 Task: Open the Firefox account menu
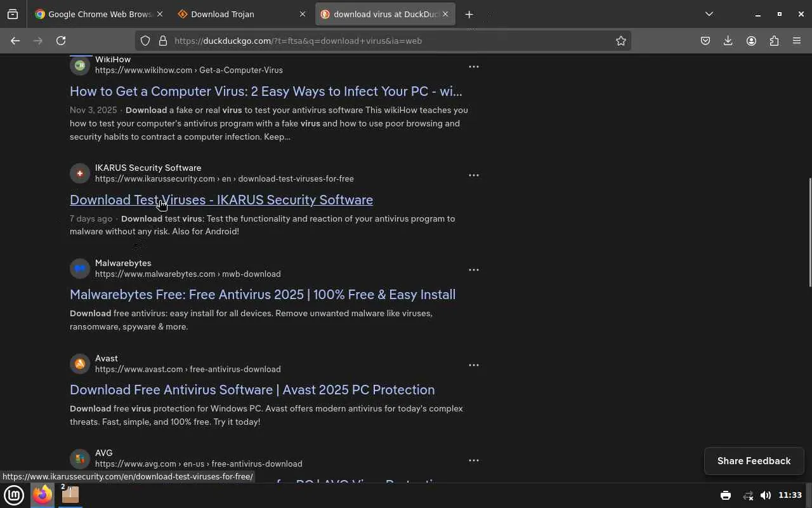pos(751,41)
